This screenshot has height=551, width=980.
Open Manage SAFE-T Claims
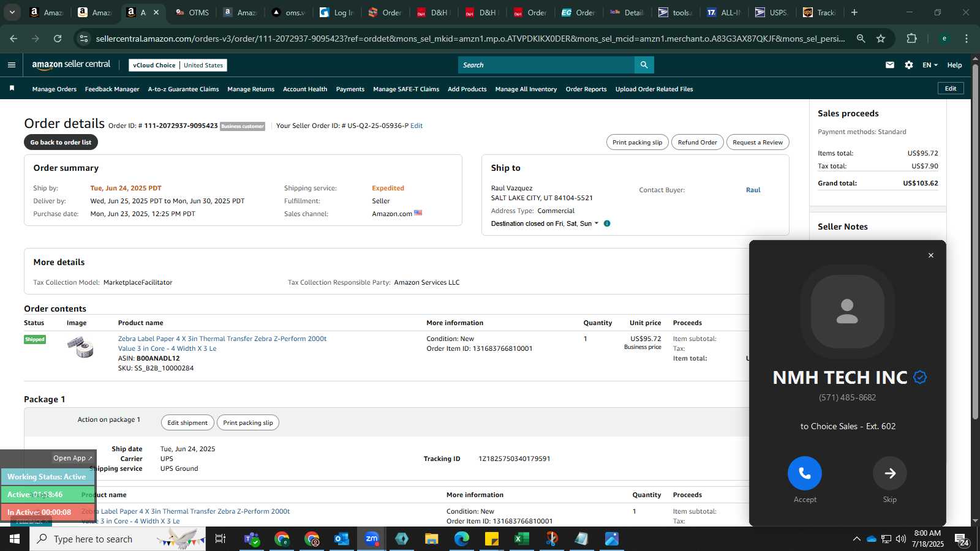pos(406,89)
